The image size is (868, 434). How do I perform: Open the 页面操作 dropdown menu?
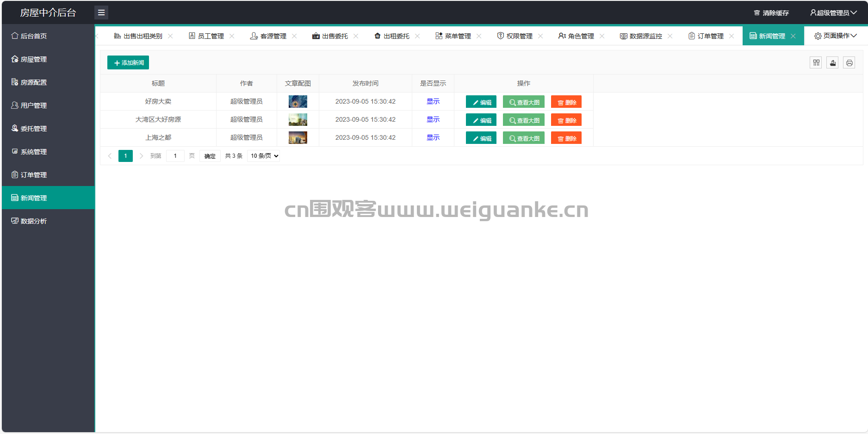click(835, 36)
